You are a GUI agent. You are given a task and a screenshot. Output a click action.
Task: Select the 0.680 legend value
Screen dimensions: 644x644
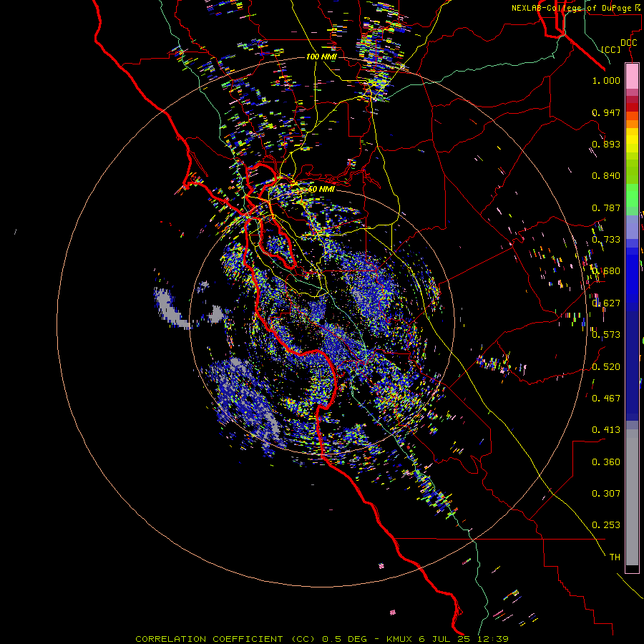pyautogui.click(x=606, y=271)
